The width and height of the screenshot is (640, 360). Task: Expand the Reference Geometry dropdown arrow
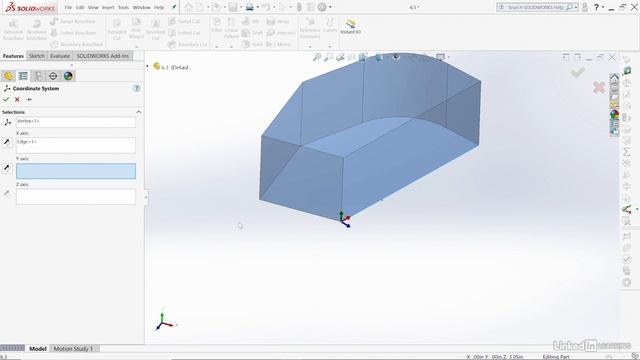[x=310, y=46]
